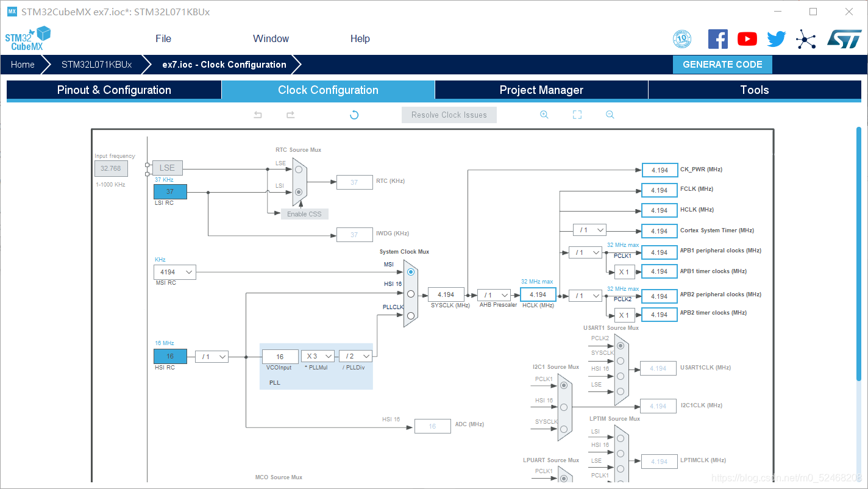The width and height of the screenshot is (868, 489).
Task: Click STM32L071KBUx breadcrumb
Action: tap(96, 65)
